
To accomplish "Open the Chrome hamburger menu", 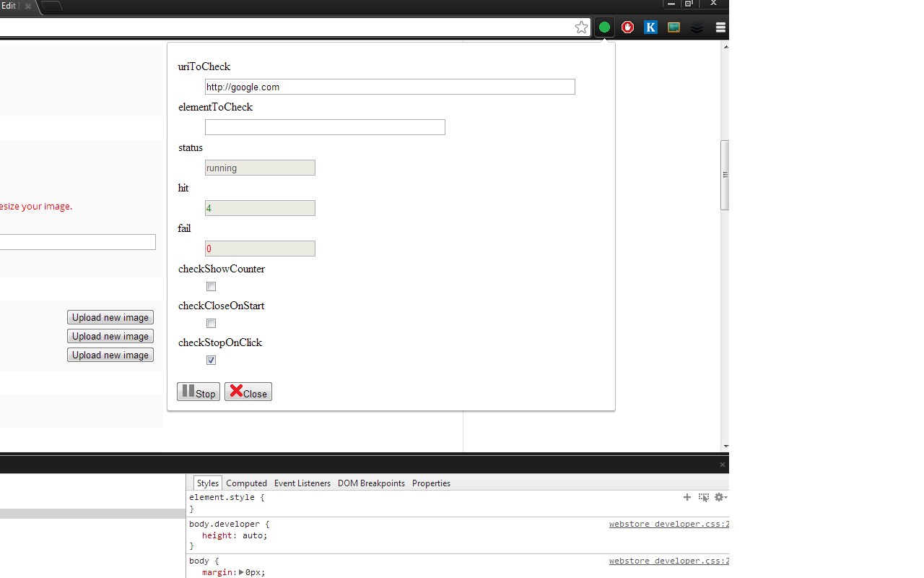I will [720, 27].
